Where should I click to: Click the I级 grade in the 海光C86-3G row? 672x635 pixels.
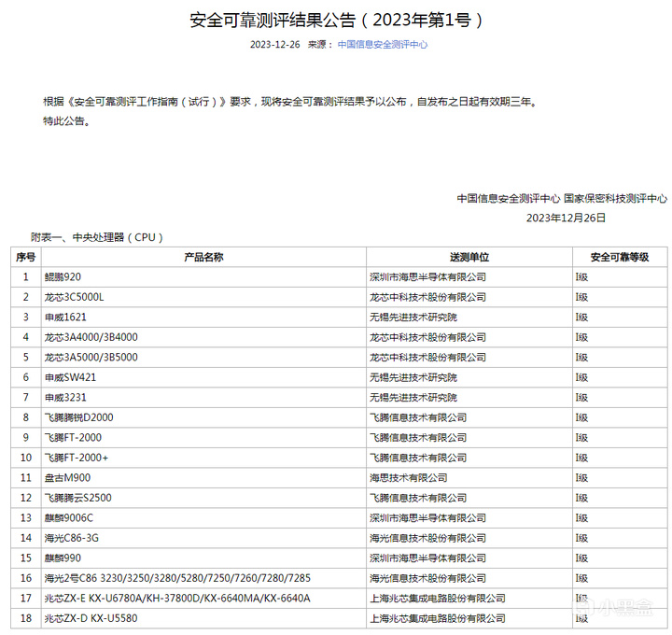[x=581, y=538]
